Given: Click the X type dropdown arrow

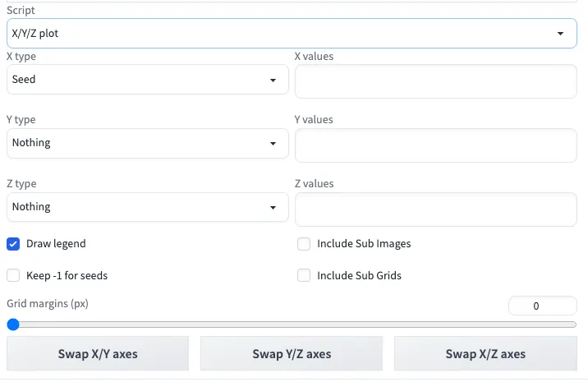Looking at the screenshot, I should point(273,81).
